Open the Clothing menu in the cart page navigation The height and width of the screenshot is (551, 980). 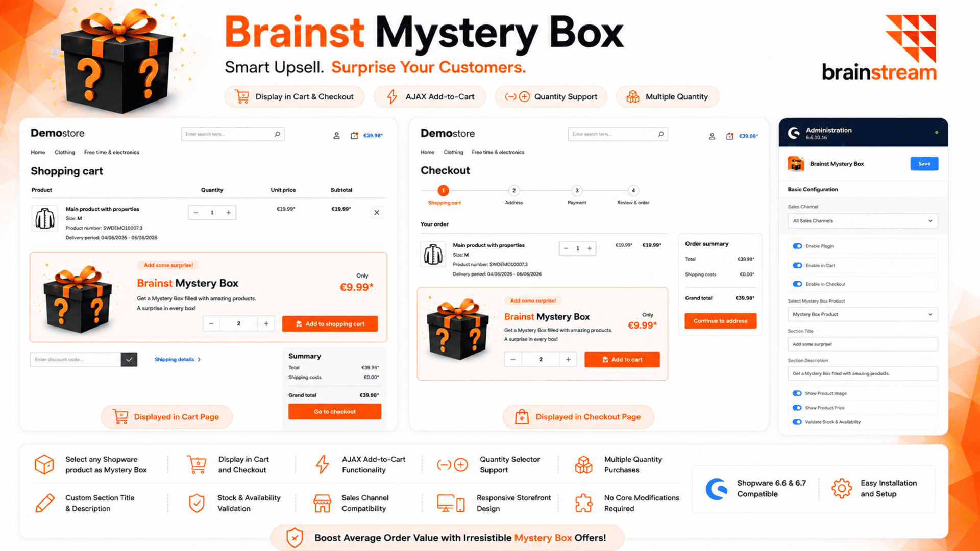(x=65, y=152)
